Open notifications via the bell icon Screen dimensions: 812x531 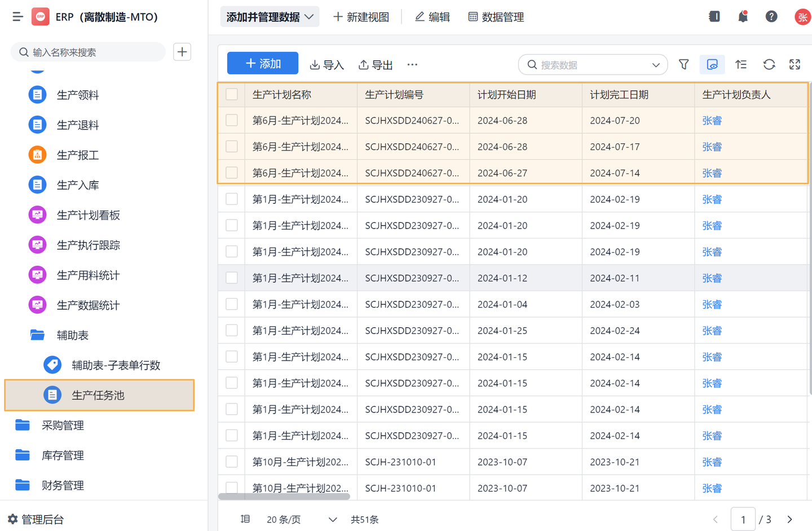point(743,16)
